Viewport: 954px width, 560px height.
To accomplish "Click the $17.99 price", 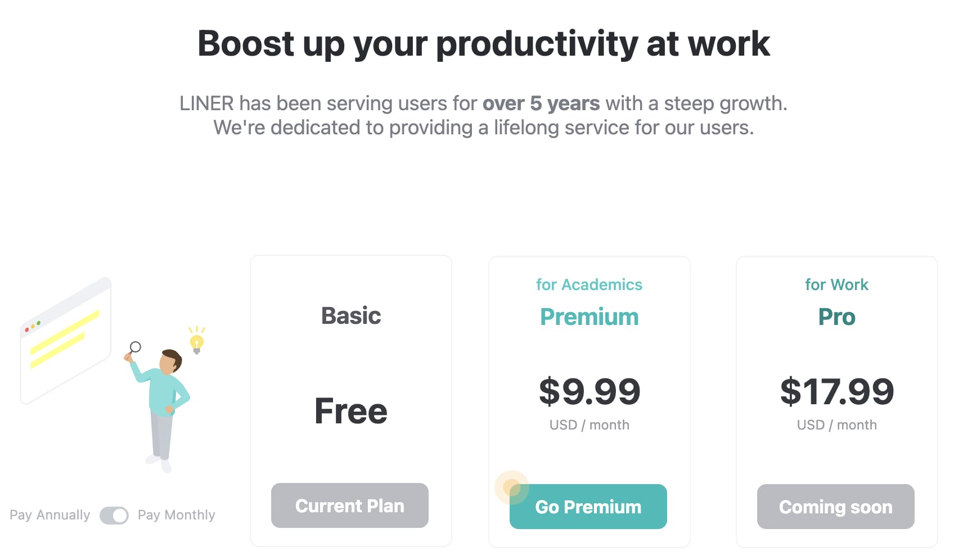I will click(837, 392).
